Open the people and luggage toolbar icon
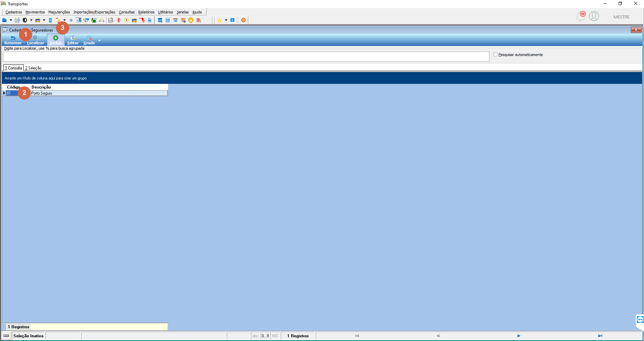 coord(17,20)
